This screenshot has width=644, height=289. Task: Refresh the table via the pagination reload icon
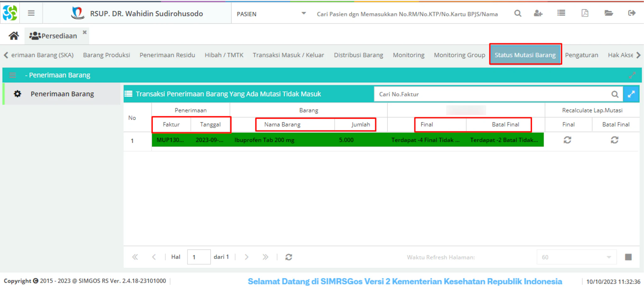289,257
